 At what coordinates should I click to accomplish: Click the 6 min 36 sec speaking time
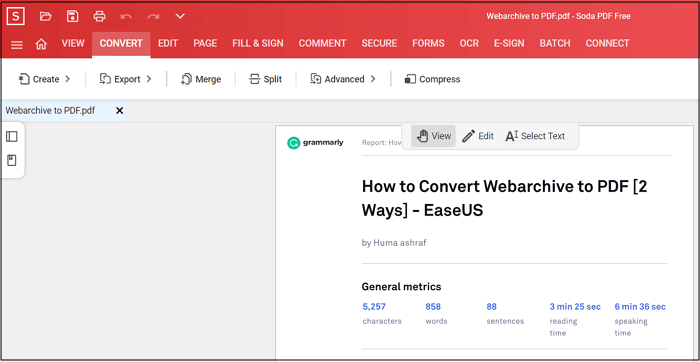coord(640,307)
